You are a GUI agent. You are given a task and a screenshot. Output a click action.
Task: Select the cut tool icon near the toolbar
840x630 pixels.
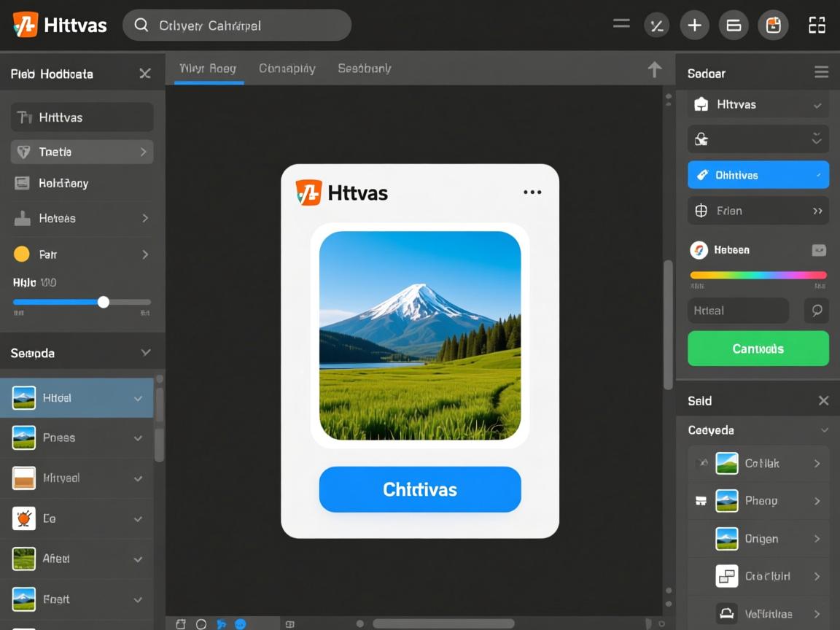pos(656,24)
